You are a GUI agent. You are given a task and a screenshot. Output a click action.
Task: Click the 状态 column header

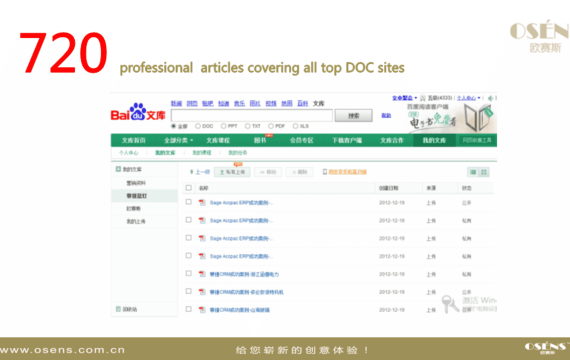466,188
